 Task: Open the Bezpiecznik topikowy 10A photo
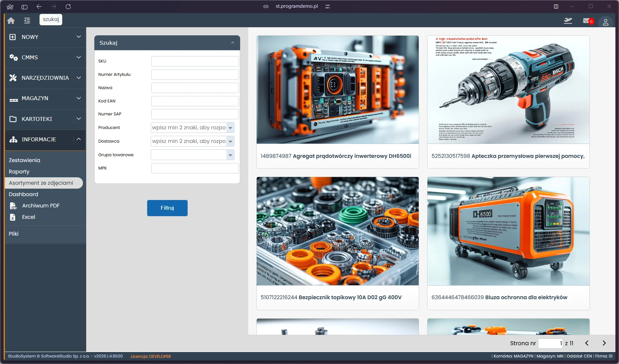[x=338, y=231]
